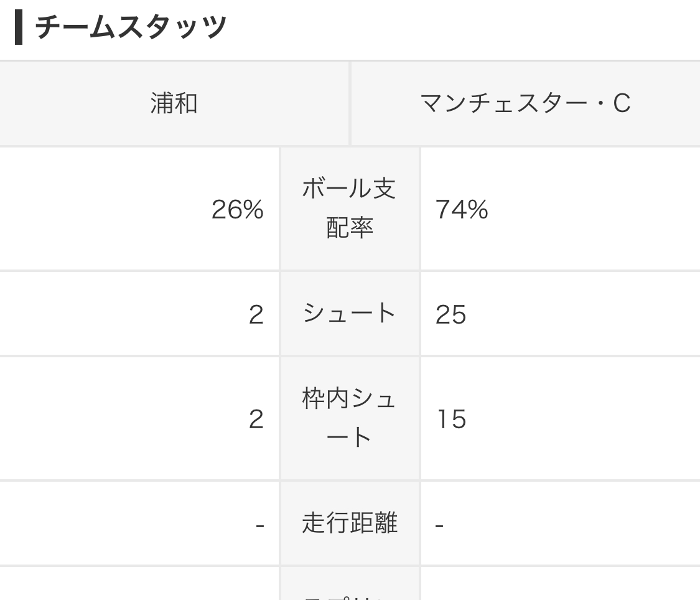Click the partially visible bottom stat label
Viewport: 700px width, 600px height.
point(350,596)
